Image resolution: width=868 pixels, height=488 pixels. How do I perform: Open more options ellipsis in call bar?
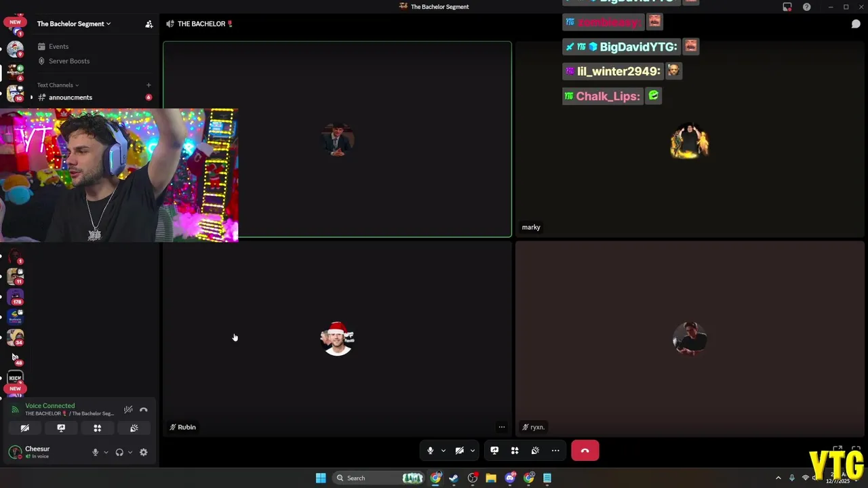(555, 451)
